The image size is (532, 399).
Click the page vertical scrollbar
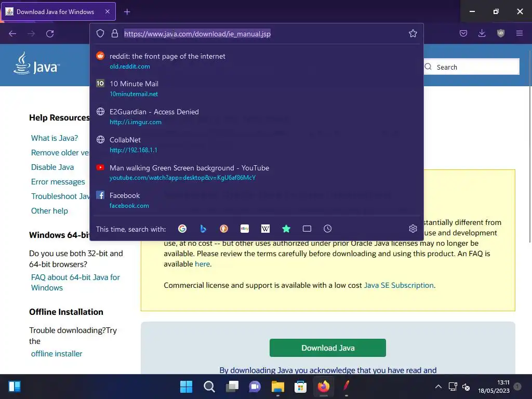point(530,146)
